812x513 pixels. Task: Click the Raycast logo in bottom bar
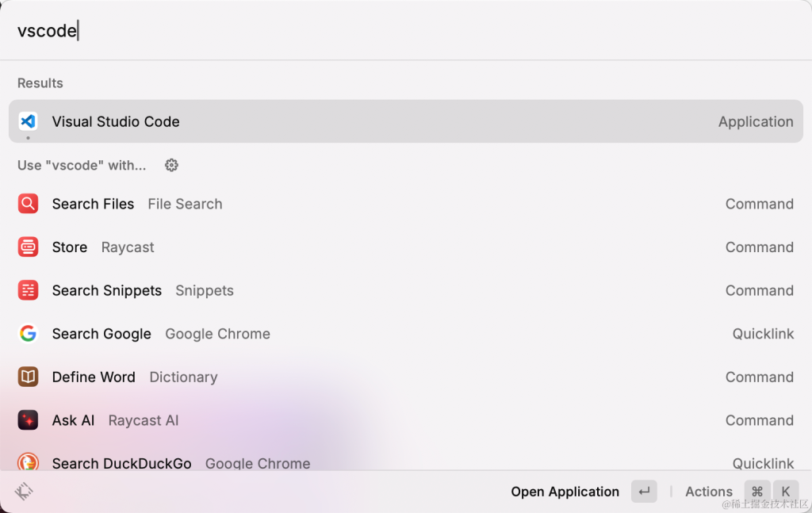click(24, 492)
